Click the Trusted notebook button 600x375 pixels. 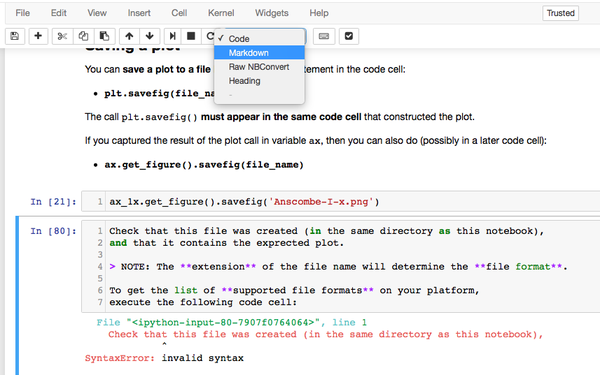tap(561, 13)
